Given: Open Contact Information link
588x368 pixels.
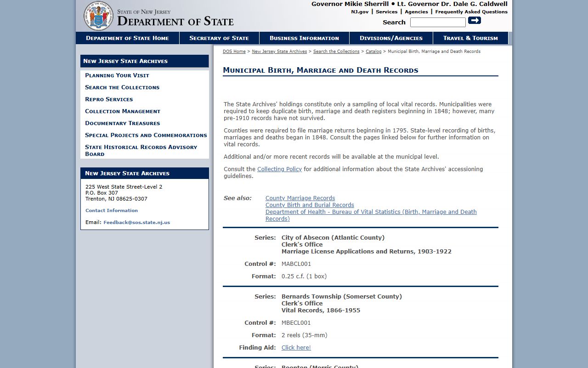Looking at the screenshot, I should click(x=112, y=211).
